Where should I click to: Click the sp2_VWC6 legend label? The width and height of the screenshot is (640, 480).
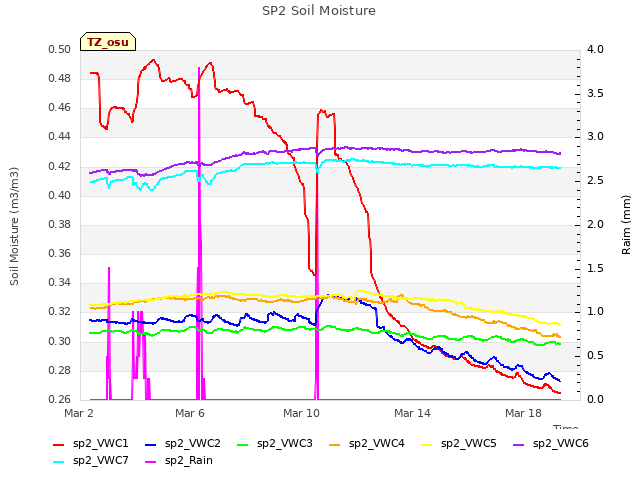coord(560,443)
